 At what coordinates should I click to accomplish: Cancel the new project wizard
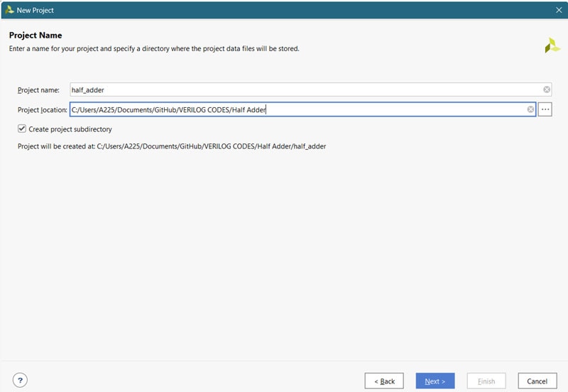click(x=537, y=381)
